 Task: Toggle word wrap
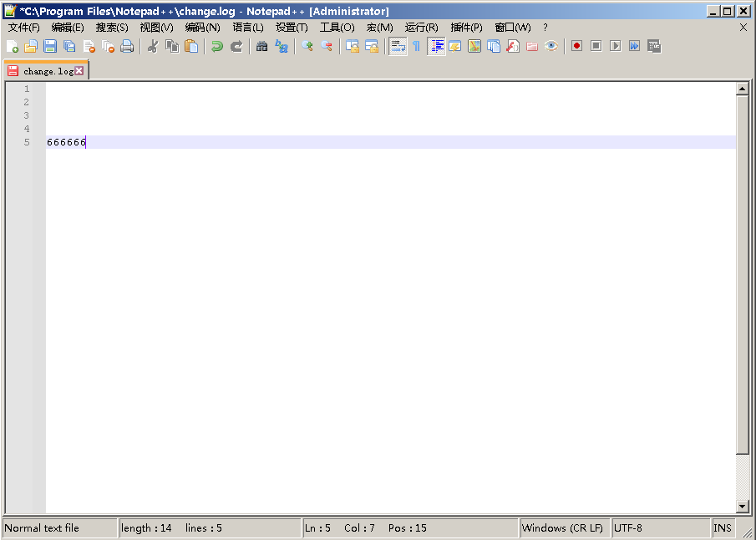point(397,46)
